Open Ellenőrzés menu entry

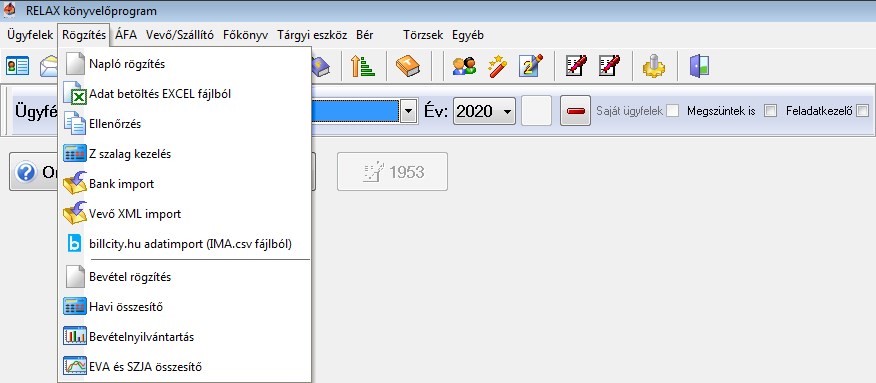(x=184, y=124)
